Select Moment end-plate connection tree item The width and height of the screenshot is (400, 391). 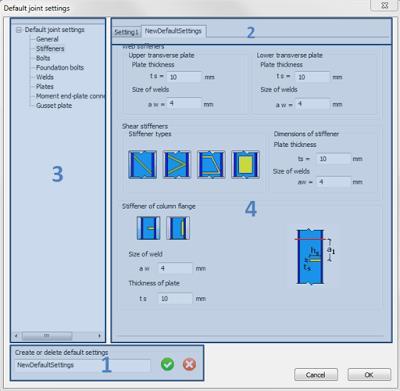coord(70,96)
